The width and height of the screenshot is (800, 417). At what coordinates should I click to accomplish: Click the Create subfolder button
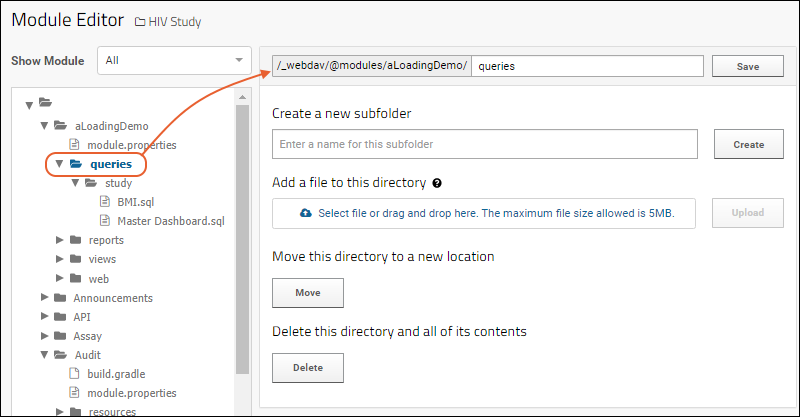(x=748, y=145)
